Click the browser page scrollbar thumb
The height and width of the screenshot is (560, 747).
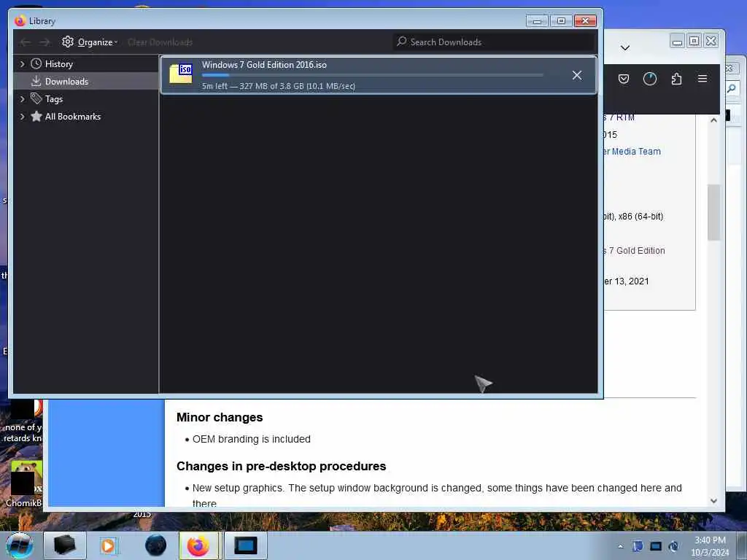tap(713, 212)
